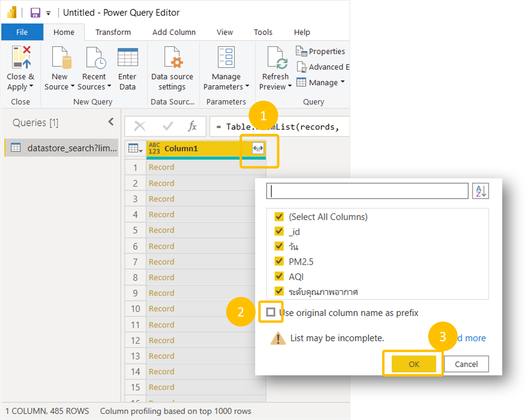Open the File tab
Screen dimensions: 527x420
(22, 32)
